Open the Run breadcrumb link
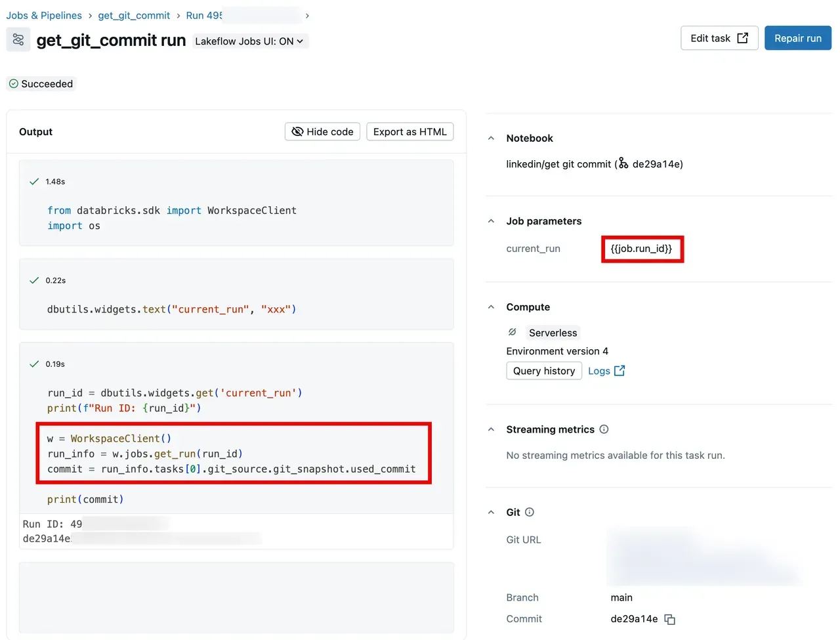The height and width of the screenshot is (640, 840). click(204, 15)
